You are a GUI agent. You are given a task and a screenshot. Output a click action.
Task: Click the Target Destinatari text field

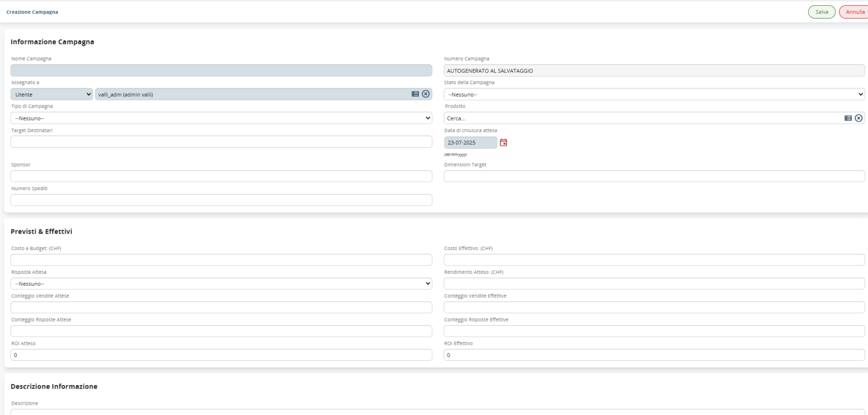tap(221, 142)
